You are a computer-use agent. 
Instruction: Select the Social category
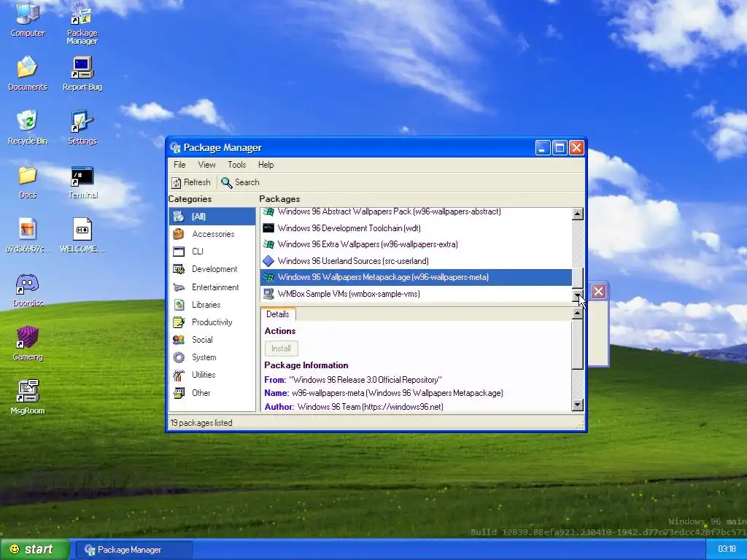(x=212, y=340)
